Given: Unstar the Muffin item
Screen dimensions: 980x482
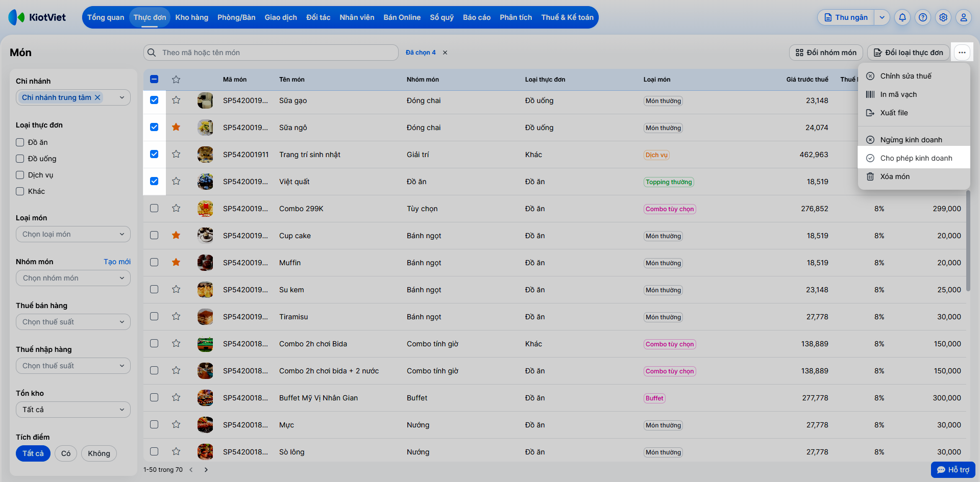Looking at the screenshot, I should tap(176, 262).
